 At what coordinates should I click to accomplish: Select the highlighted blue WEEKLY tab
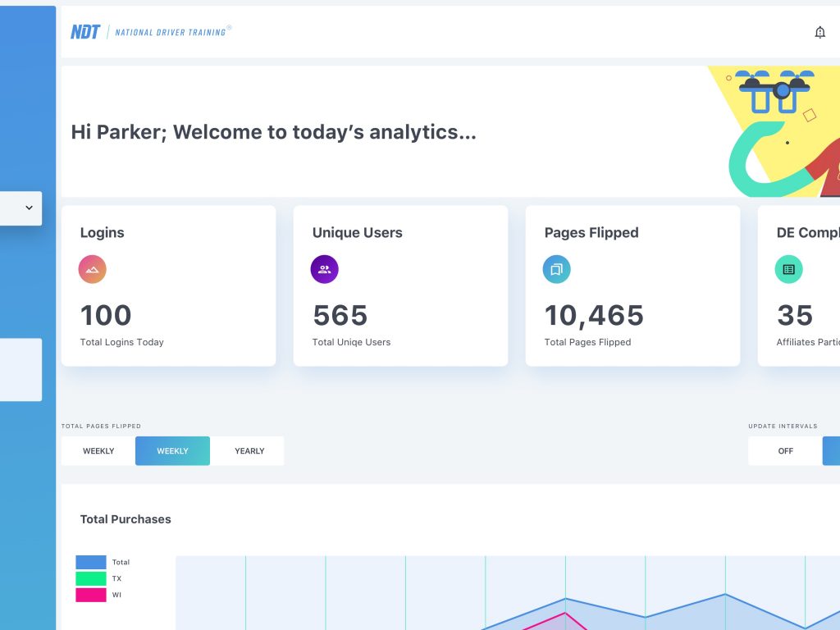pos(172,451)
